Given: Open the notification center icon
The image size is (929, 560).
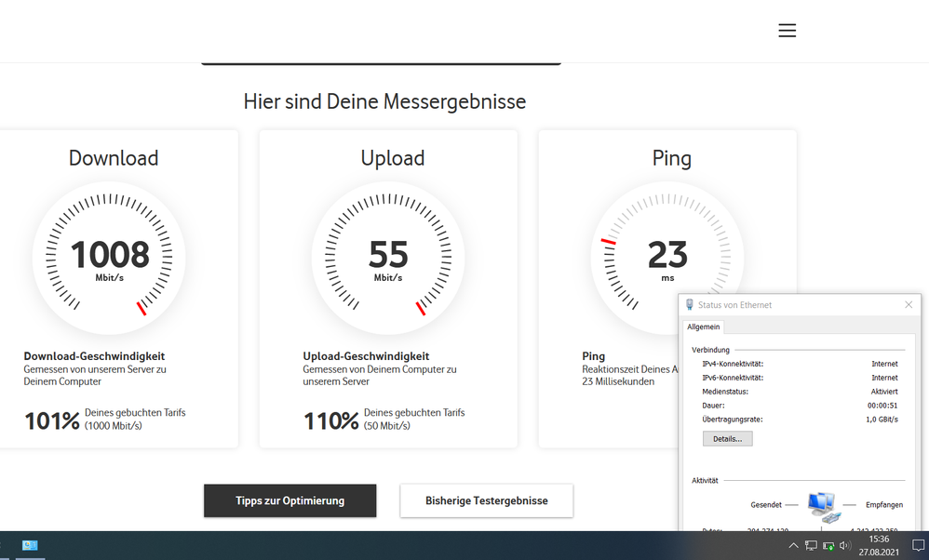Looking at the screenshot, I should (918, 546).
